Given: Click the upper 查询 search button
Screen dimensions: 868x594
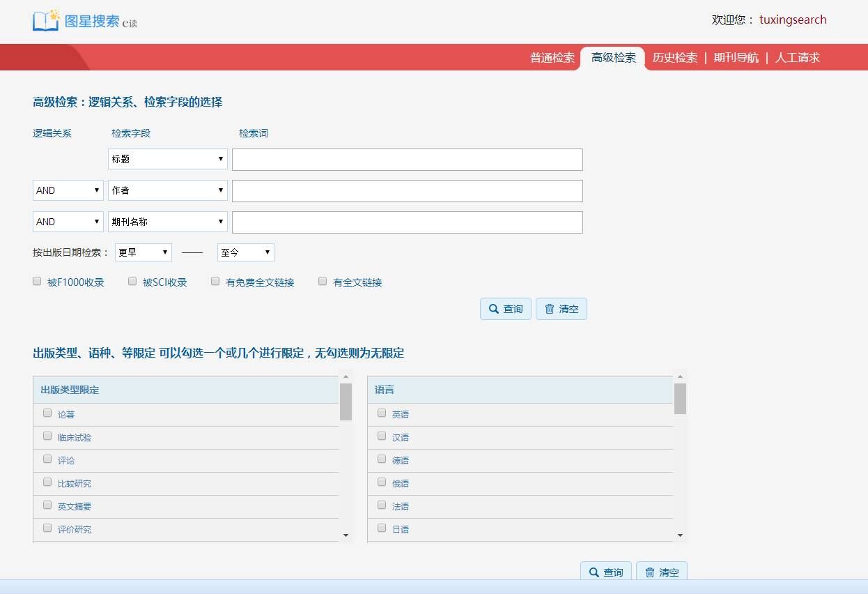Looking at the screenshot, I should (505, 309).
